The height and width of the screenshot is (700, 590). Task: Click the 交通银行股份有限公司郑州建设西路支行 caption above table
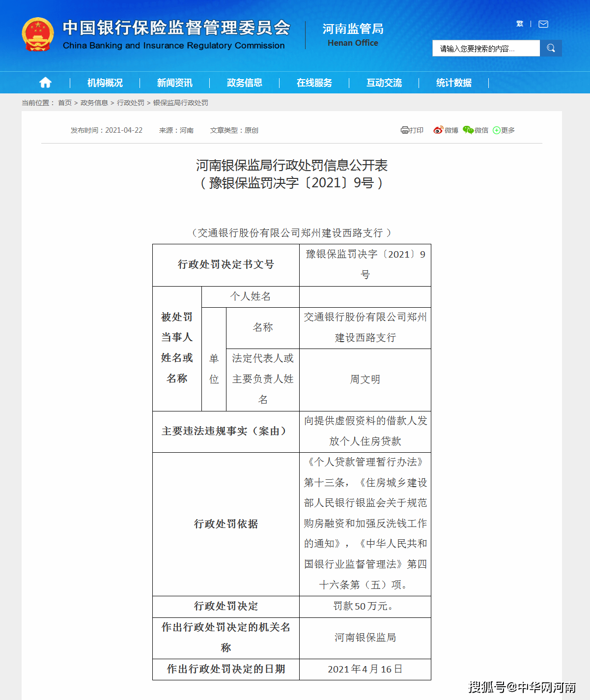pos(292,233)
